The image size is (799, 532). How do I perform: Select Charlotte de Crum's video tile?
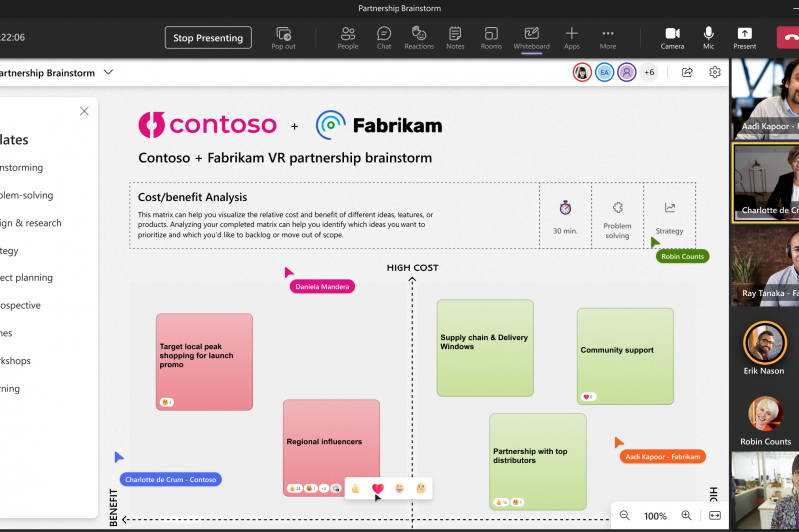pos(766,183)
